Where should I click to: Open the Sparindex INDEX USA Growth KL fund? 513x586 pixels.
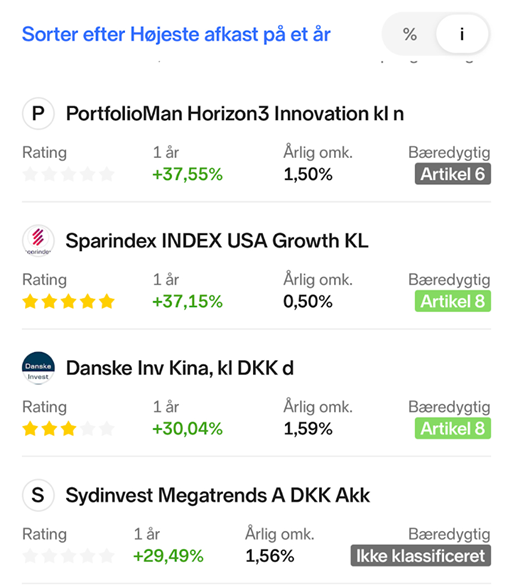217,241
